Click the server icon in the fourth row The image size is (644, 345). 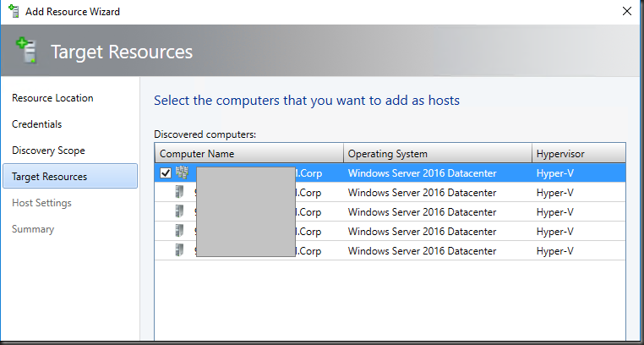pyautogui.click(x=181, y=231)
